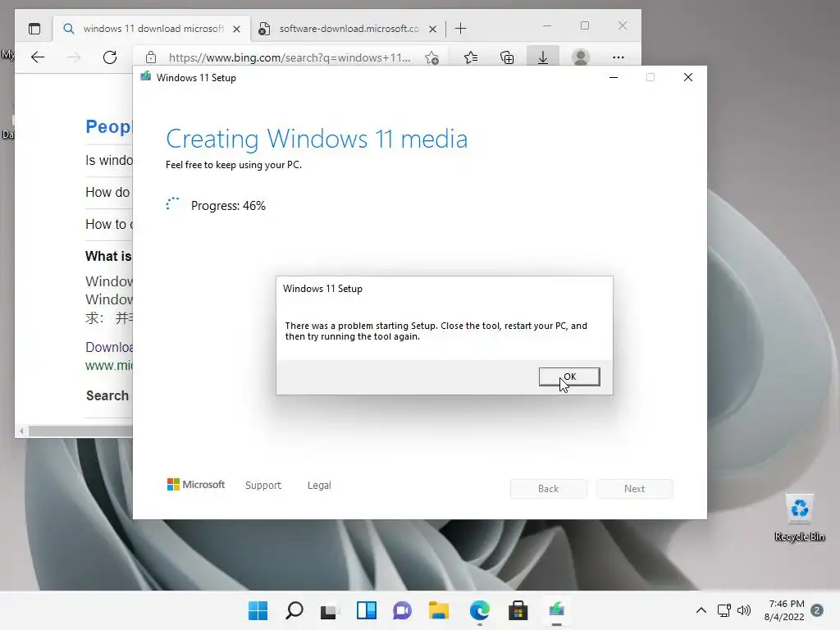Minimize the Windows 11 Setup window
Screen dimensions: 840x630
[x=614, y=78]
